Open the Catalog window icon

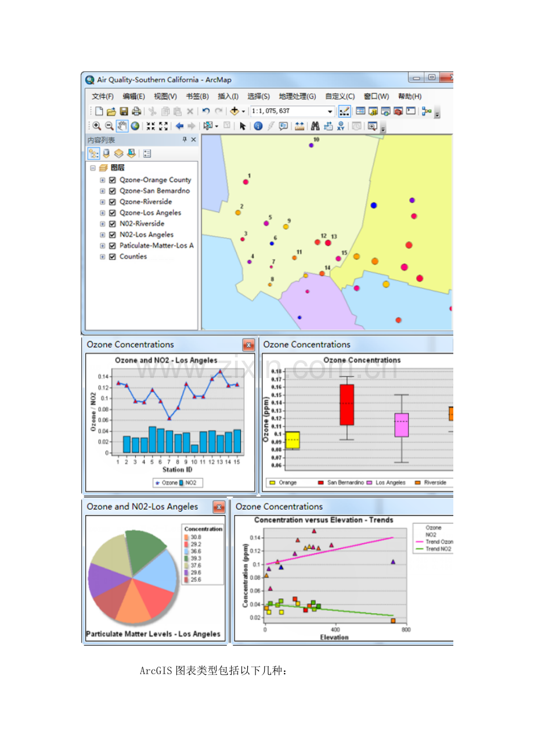pos(373,110)
